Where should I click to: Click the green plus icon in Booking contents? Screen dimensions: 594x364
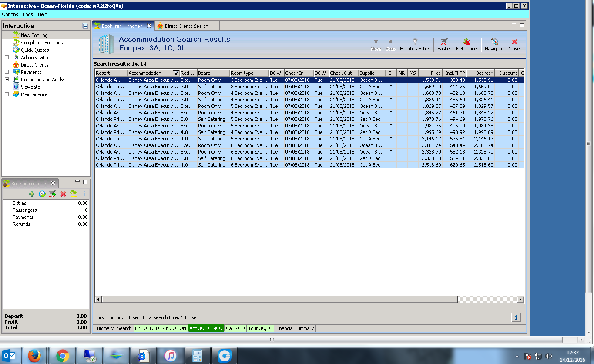pos(32,194)
